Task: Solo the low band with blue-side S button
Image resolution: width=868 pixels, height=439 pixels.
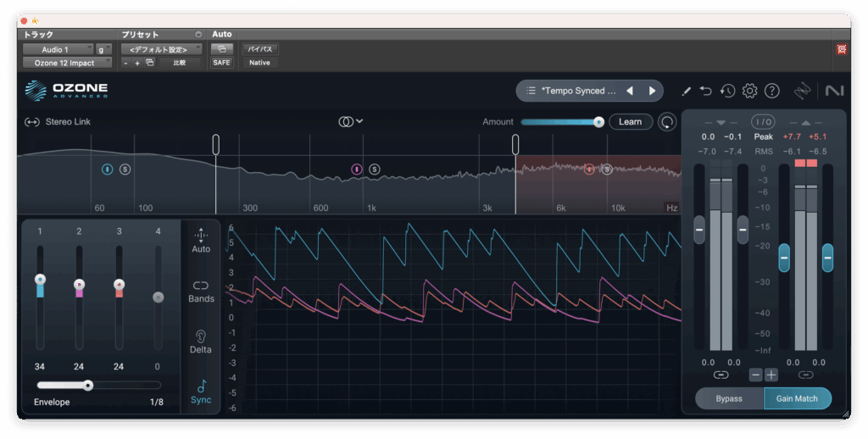Action: 125,169
